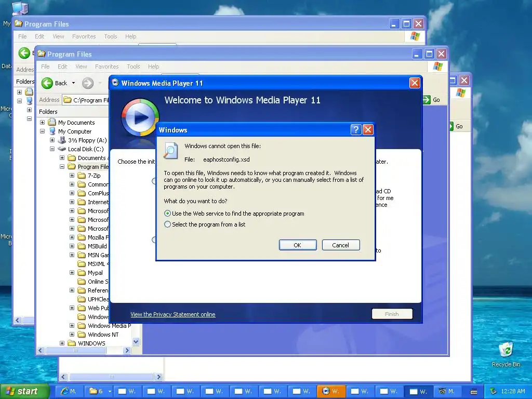Screen dimensions: 532x399
Task: Open Favorites menu in front Program Files window
Action: tap(107, 66)
